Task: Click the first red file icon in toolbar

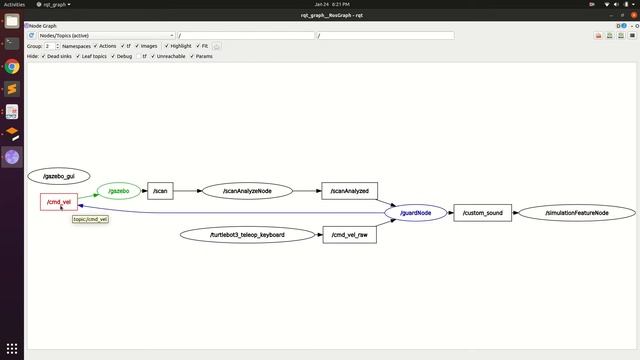Action: point(598,36)
